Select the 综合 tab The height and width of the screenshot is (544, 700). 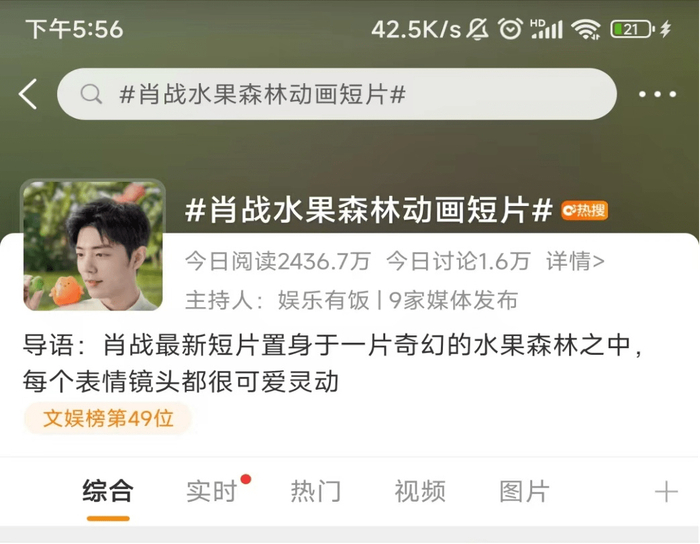click(108, 491)
